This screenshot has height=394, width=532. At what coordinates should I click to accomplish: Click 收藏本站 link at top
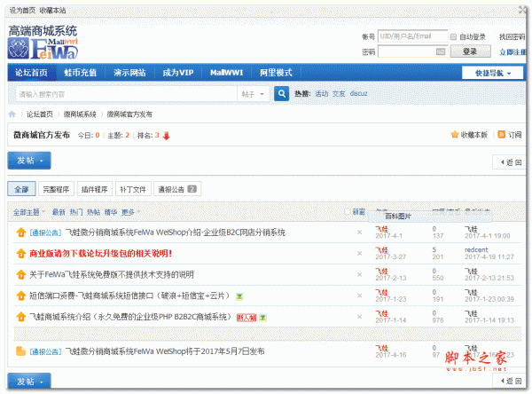[52, 10]
